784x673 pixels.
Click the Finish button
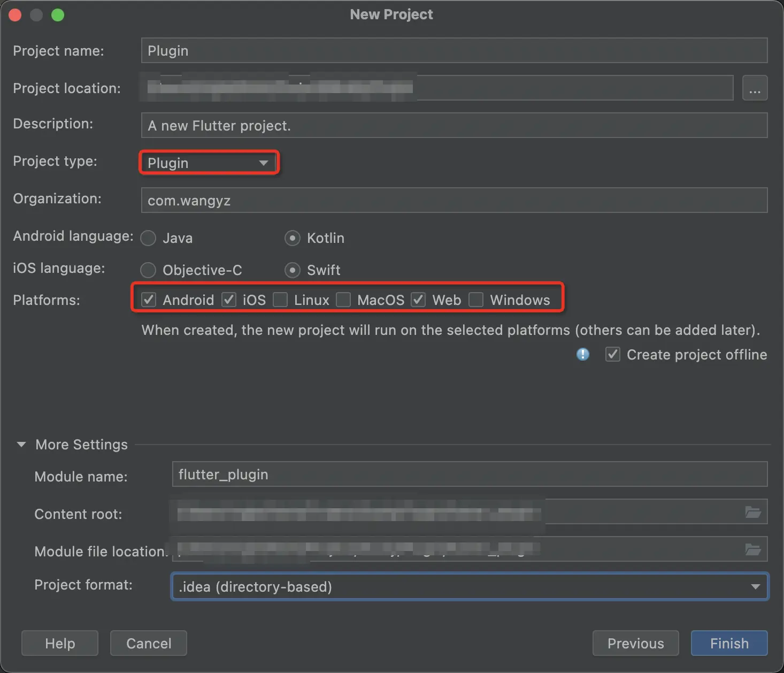(x=729, y=643)
